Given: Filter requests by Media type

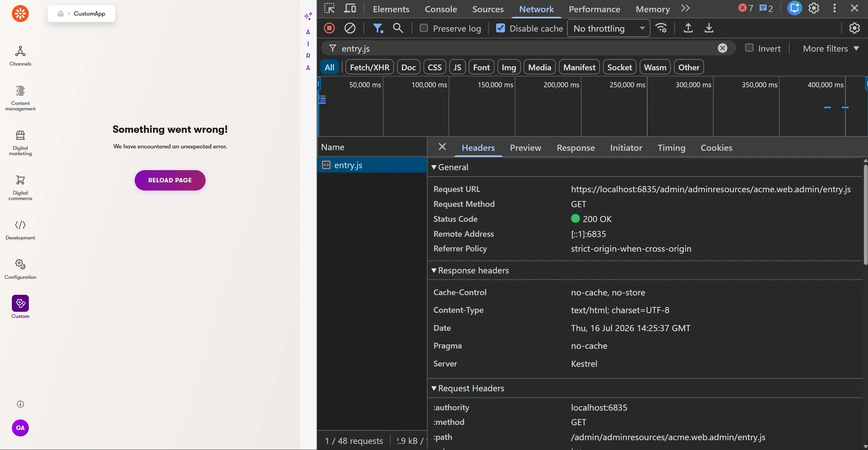Looking at the screenshot, I should tap(540, 67).
